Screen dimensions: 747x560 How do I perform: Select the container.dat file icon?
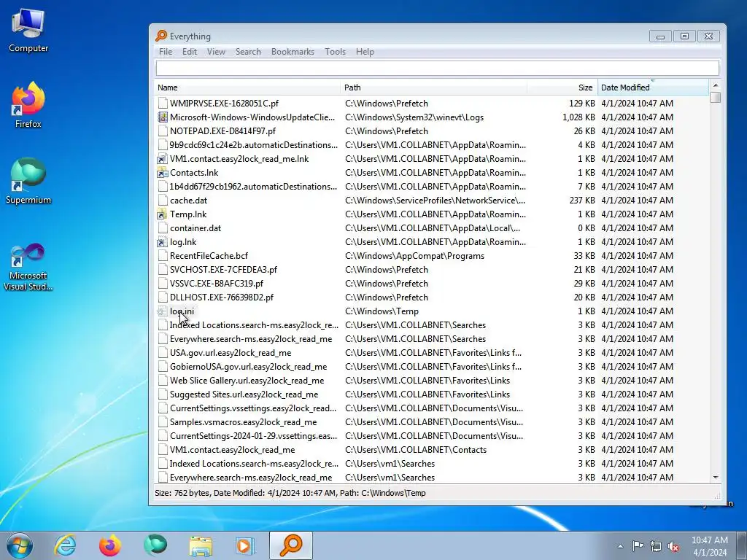click(x=163, y=228)
